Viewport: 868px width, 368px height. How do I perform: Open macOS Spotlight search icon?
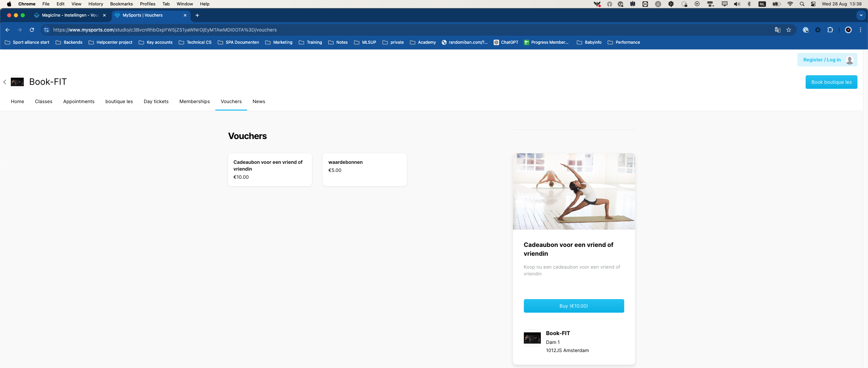[x=802, y=4]
